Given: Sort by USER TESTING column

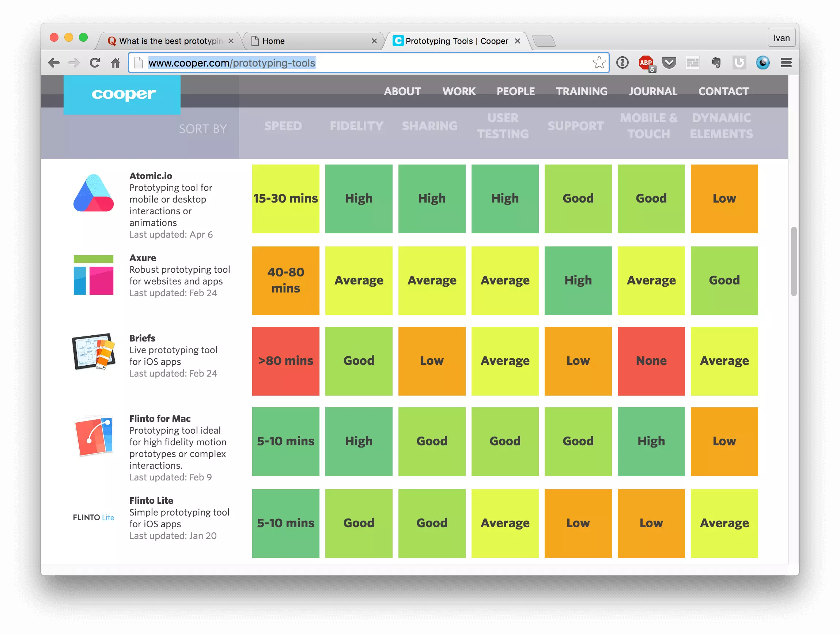Looking at the screenshot, I should [x=503, y=126].
